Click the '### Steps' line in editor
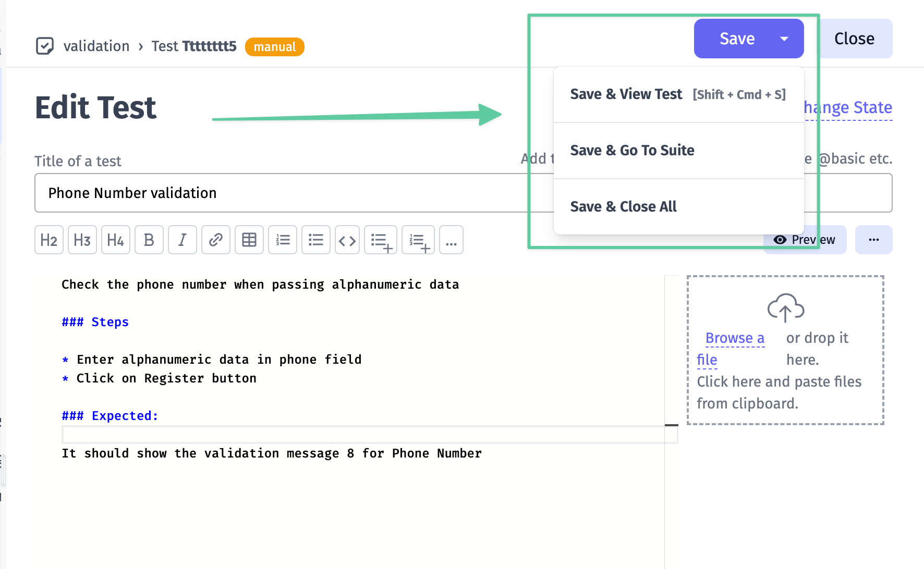 tap(95, 322)
